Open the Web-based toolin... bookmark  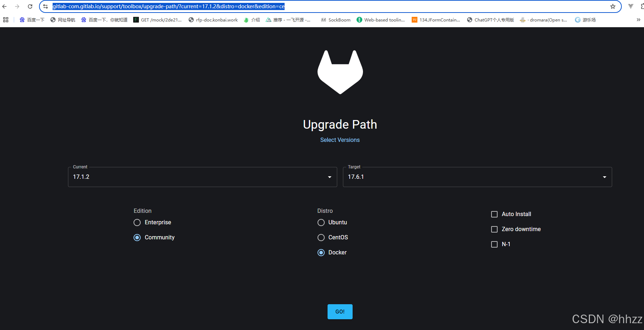[x=381, y=20]
